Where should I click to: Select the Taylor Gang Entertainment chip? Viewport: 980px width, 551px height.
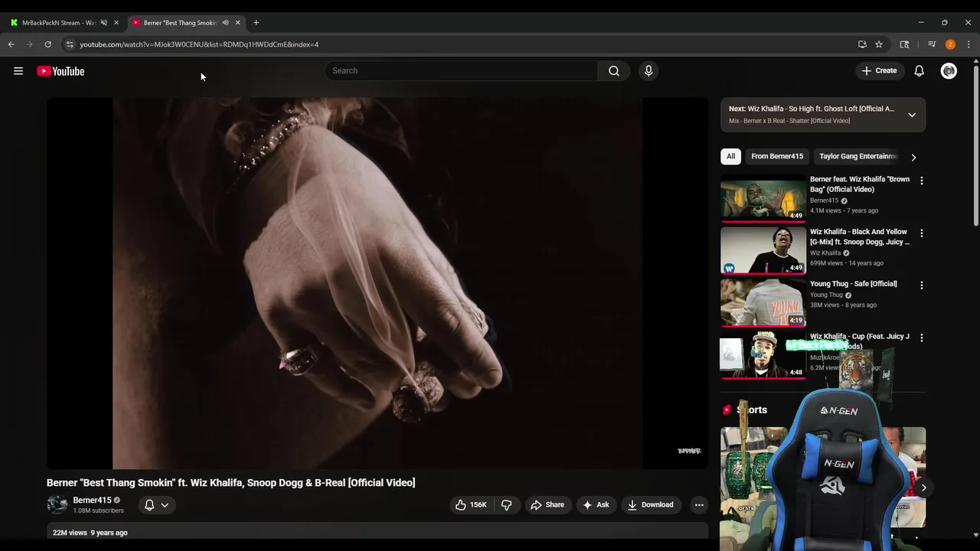click(x=858, y=156)
